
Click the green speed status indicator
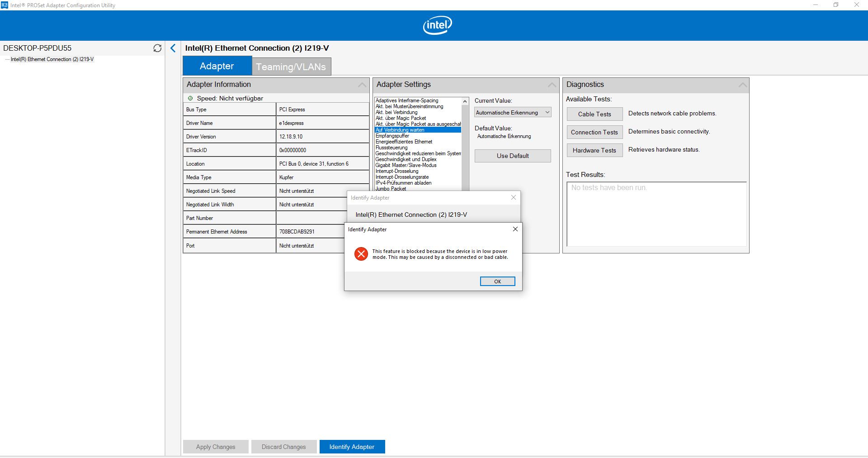(x=190, y=98)
